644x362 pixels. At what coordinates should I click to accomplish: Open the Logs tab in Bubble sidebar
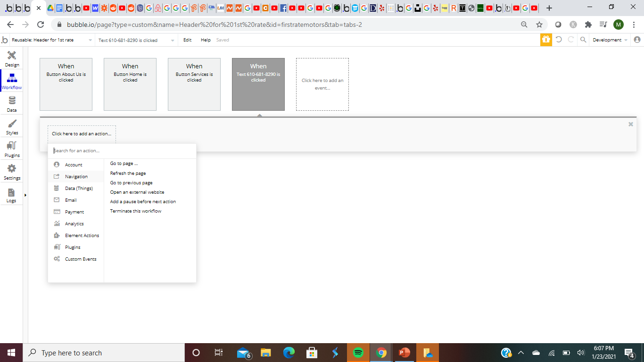pyautogui.click(x=12, y=195)
